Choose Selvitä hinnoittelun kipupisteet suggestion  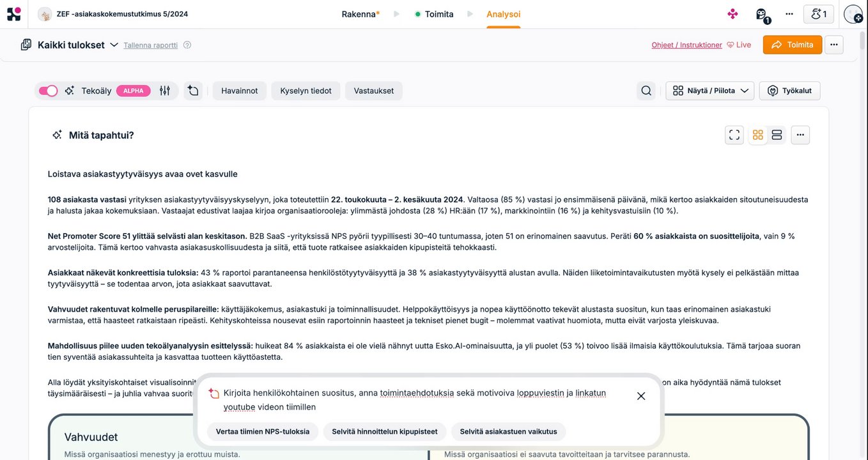[385, 431]
